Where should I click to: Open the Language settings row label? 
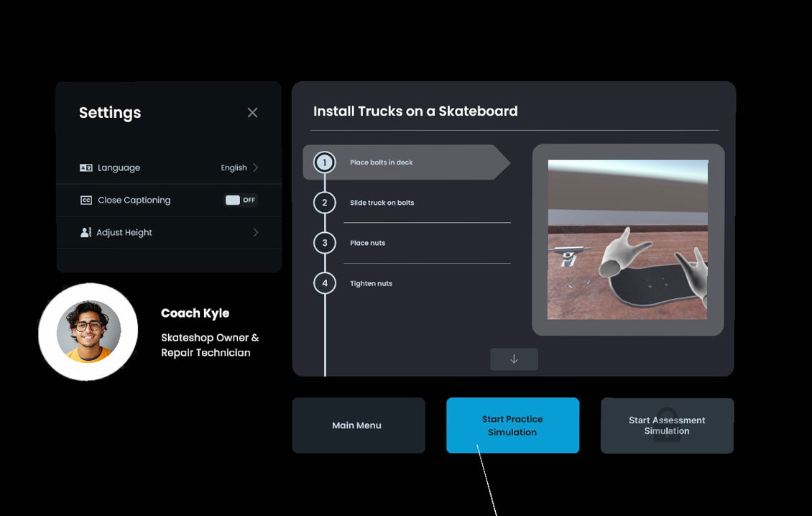coord(119,168)
